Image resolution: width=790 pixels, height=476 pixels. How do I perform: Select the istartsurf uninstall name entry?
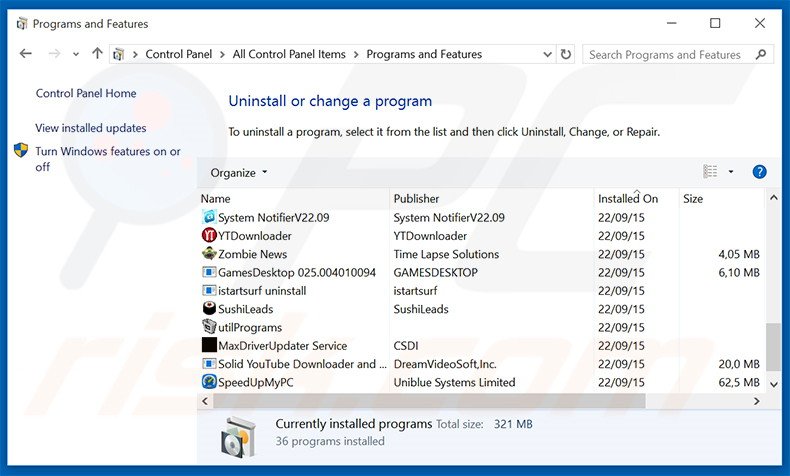[262, 291]
